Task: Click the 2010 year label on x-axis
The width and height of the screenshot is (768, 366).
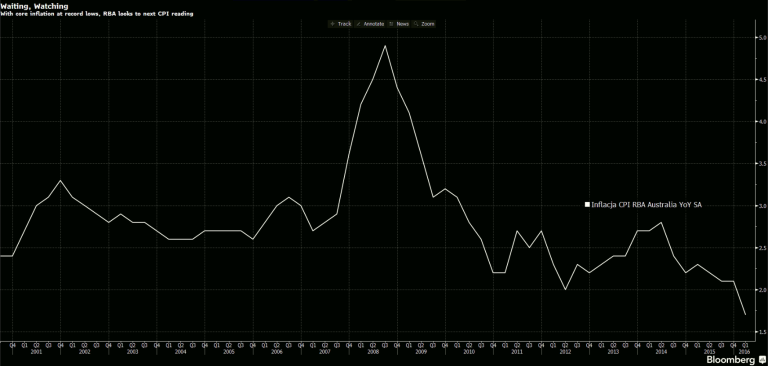Action: tap(469, 351)
